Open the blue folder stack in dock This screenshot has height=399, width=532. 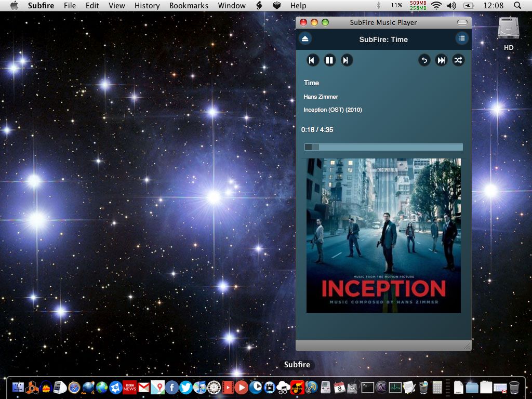point(472,387)
